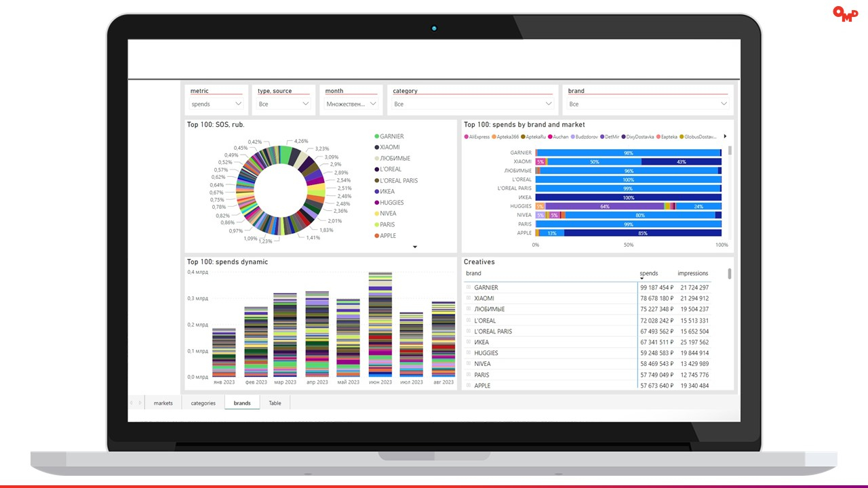
Task: Click the HUGGIES 64% purple bar segment
Action: tap(604, 206)
